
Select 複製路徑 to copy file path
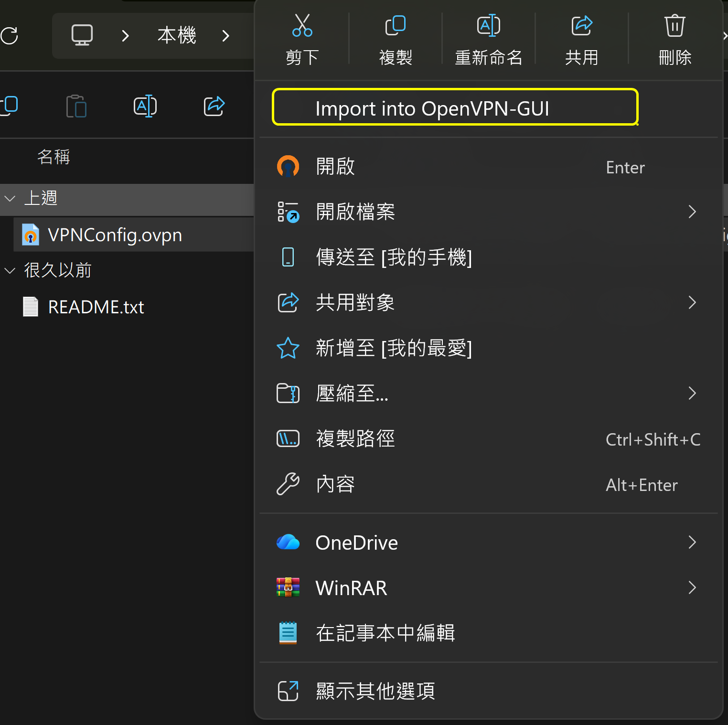[x=488, y=438]
